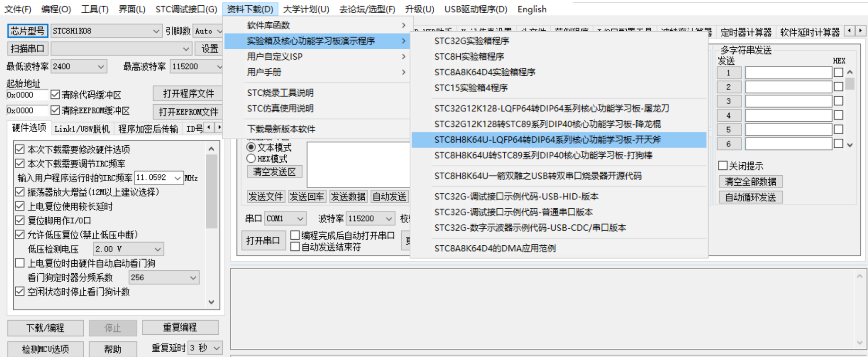Toggle 自动发送结束符 checkbox
Screen dimensions: 868x357
coord(295,247)
